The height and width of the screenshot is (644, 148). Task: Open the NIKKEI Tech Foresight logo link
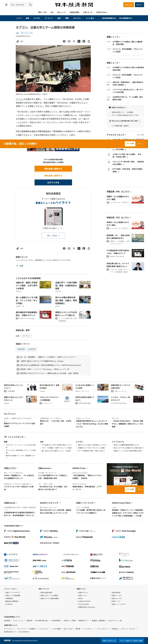(x=124, y=531)
